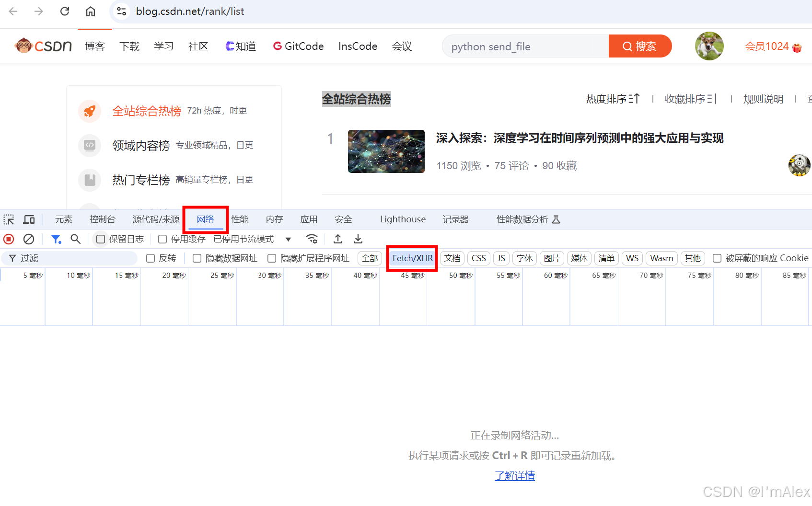This screenshot has height=506, width=812.
Task: Focus the network 过滤 filter box
Action: (x=70, y=258)
